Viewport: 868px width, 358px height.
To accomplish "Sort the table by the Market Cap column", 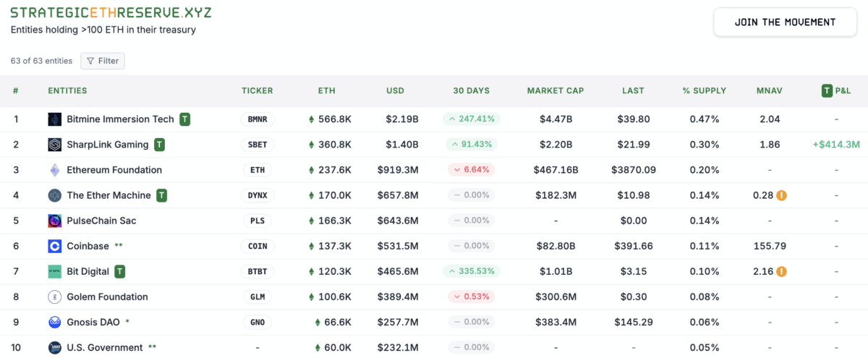I will (555, 90).
